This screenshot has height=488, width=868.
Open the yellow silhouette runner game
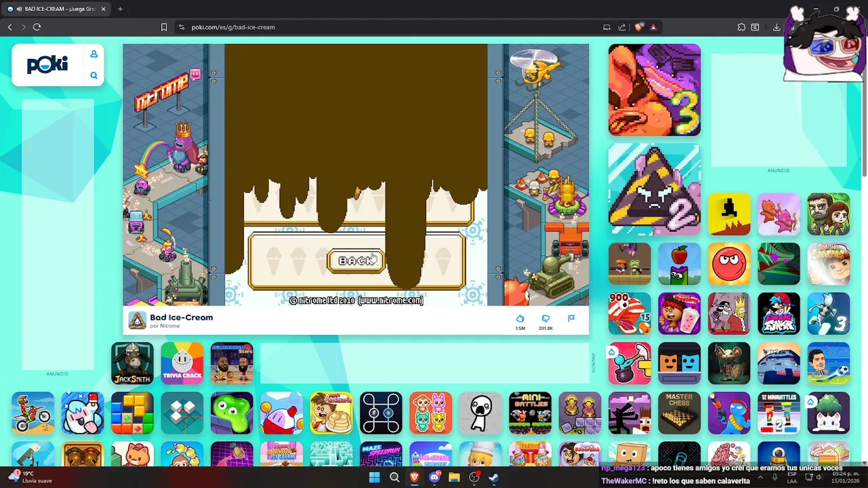click(729, 214)
